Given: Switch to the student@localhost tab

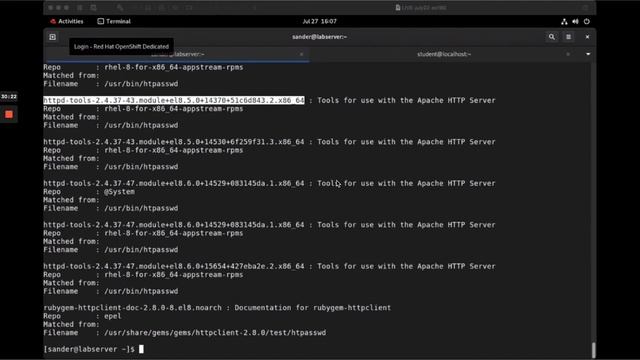Looking at the screenshot, I should pyautogui.click(x=444, y=54).
